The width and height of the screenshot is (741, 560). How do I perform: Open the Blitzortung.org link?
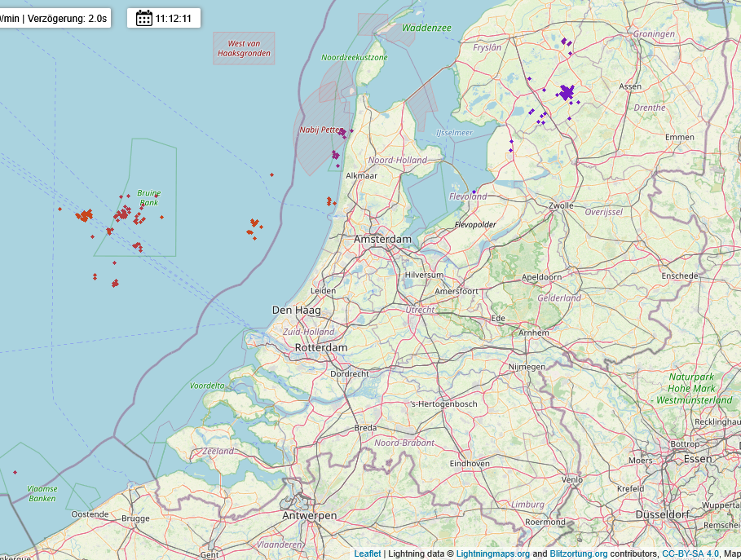pyautogui.click(x=579, y=553)
